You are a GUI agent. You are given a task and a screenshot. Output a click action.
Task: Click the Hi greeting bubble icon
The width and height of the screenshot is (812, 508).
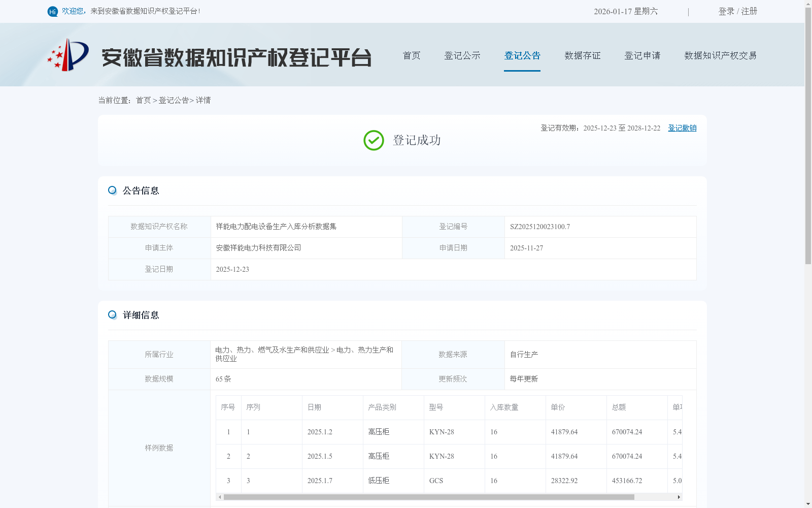pyautogui.click(x=53, y=11)
